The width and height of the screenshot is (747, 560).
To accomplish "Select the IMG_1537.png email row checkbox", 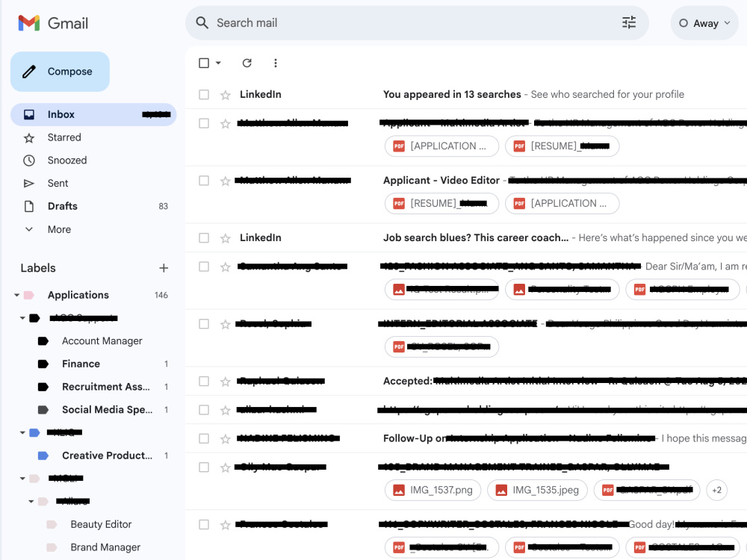I will click(204, 467).
